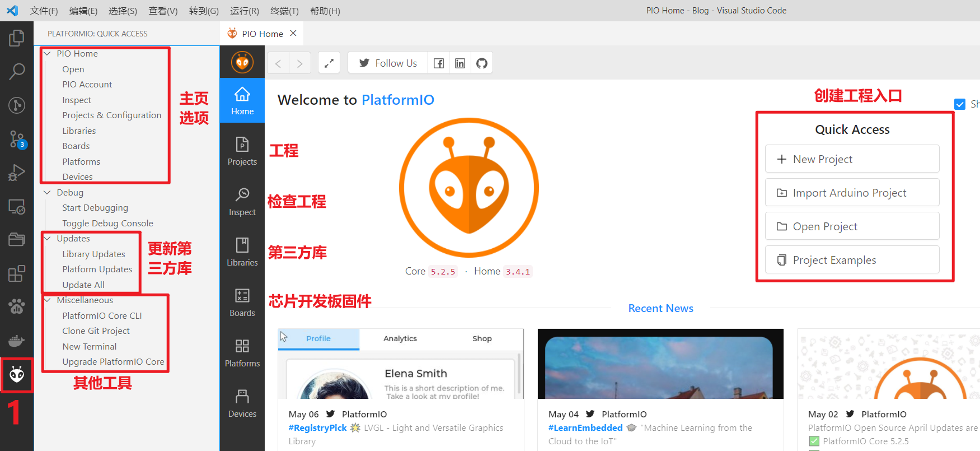This screenshot has height=451, width=980.
Task: Open Source Control view with badge 3
Action: [17, 139]
